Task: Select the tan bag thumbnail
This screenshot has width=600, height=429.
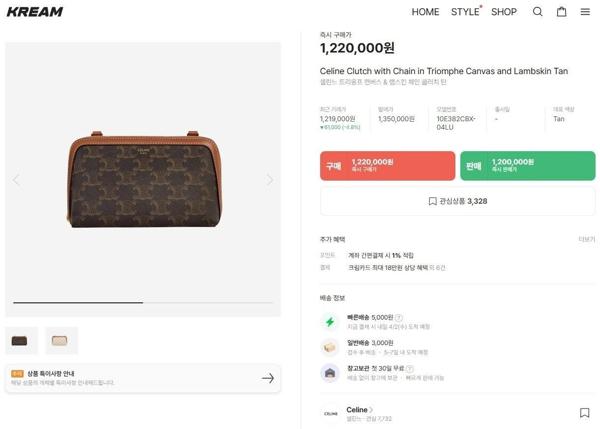Action: (21, 340)
